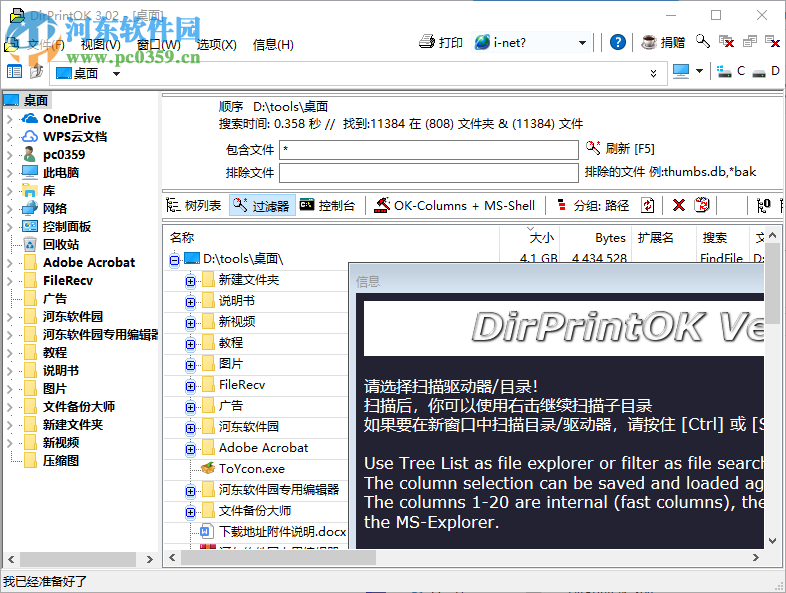Open the 窗口(W) menu
Image resolution: width=786 pixels, height=593 pixels.
point(158,45)
